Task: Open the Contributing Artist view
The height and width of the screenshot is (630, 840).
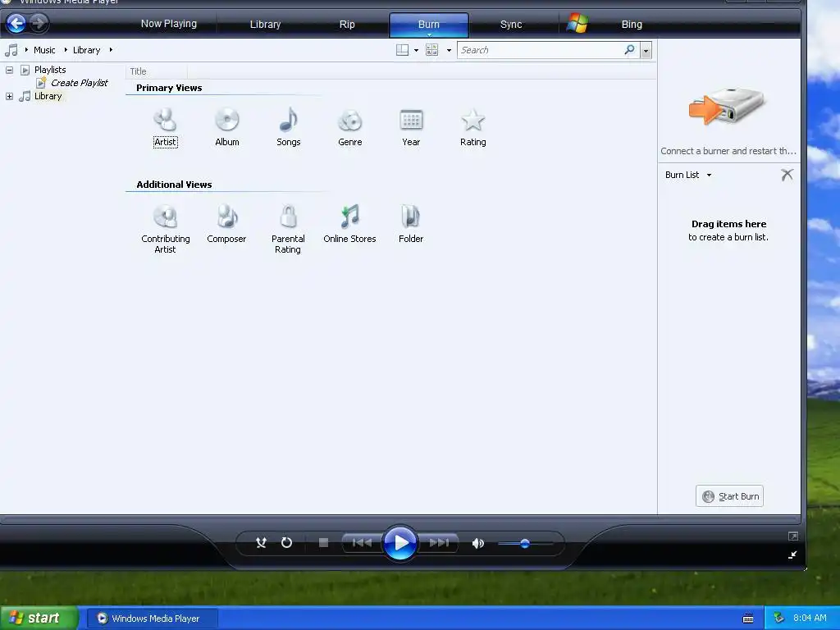Action: 165,230
